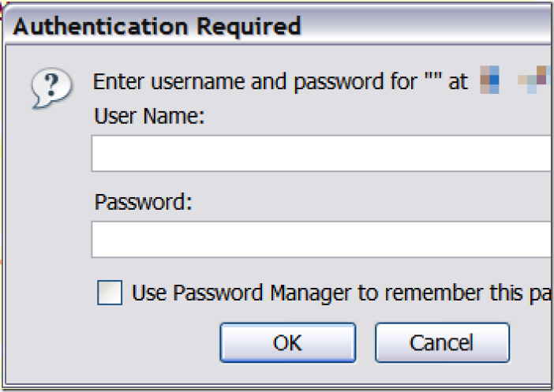Image resolution: width=554 pixels, height=392 pixels.
Task: Click the dialog help bubble beside the prompt
Action: pos(51,88)
